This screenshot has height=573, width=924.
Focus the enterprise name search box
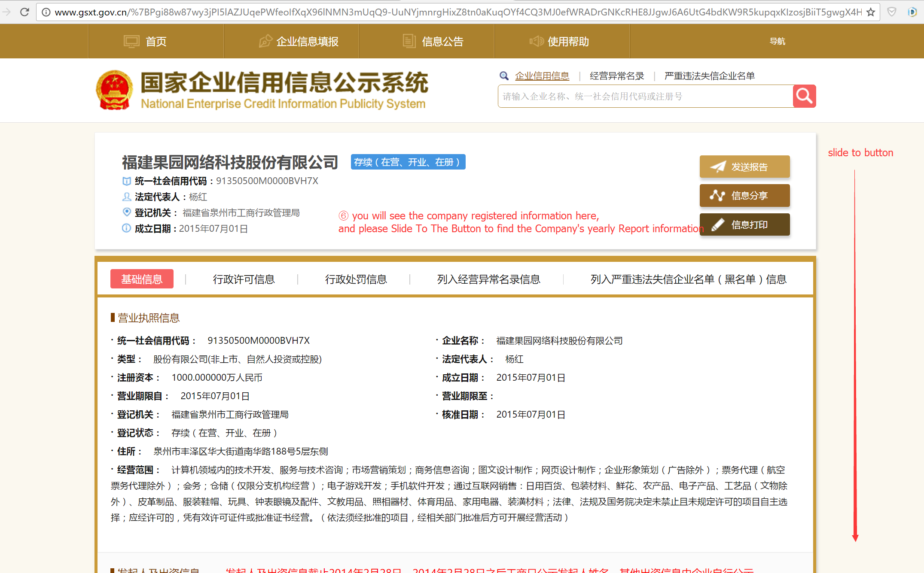[645, 96]
